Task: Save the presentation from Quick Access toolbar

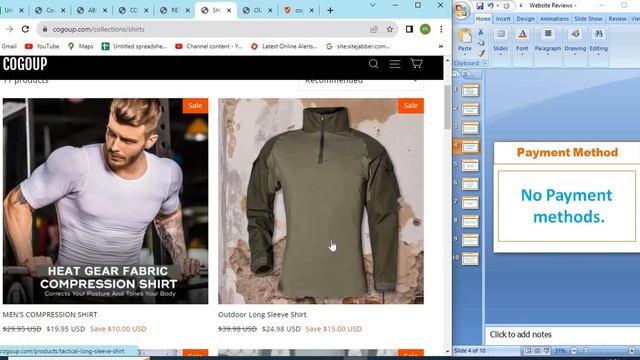Action: coord(480,6)
